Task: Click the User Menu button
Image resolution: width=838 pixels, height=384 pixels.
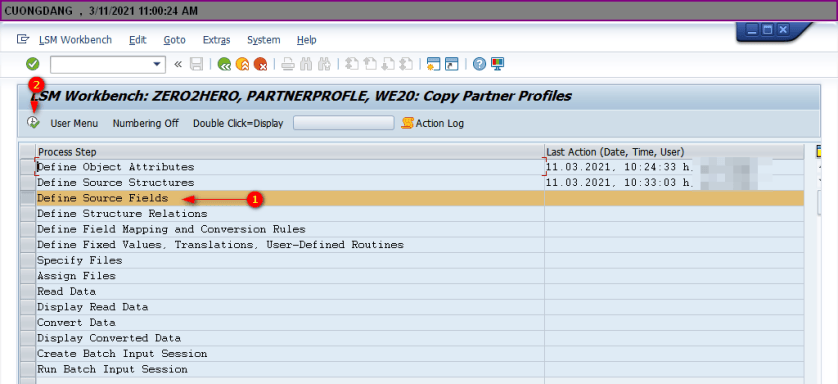Action: coord(74,123)
